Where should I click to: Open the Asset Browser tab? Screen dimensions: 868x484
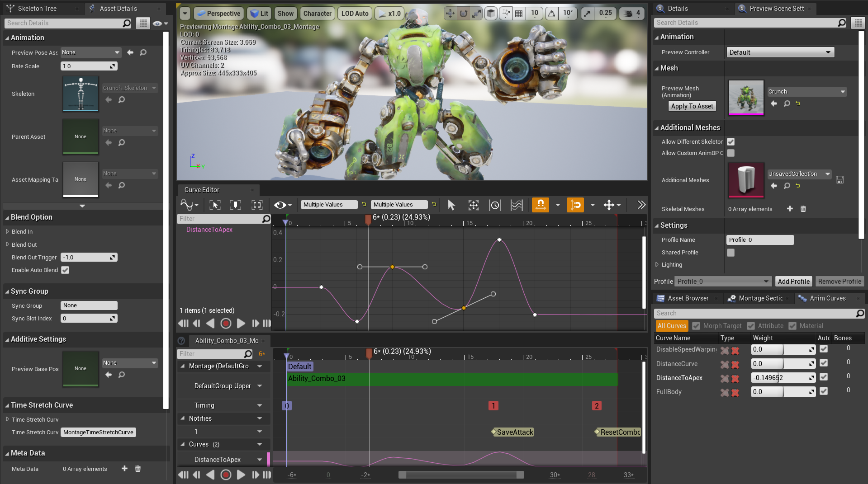[688, 298]
